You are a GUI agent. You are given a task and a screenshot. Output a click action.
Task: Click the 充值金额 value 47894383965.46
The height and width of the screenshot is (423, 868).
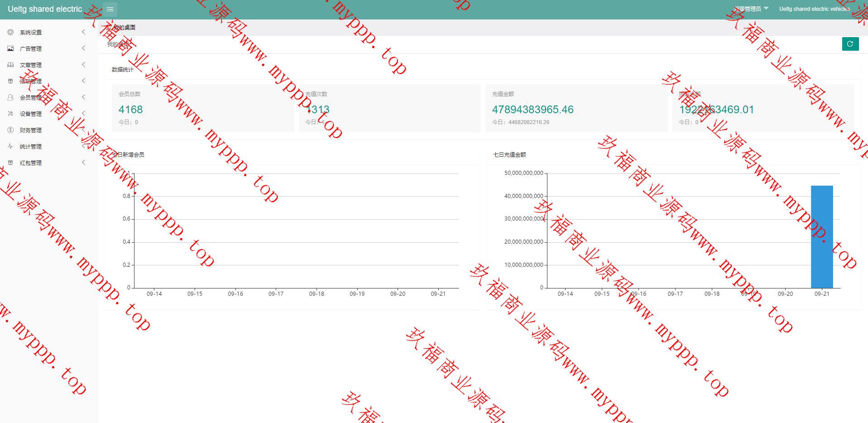pos(532,110)
